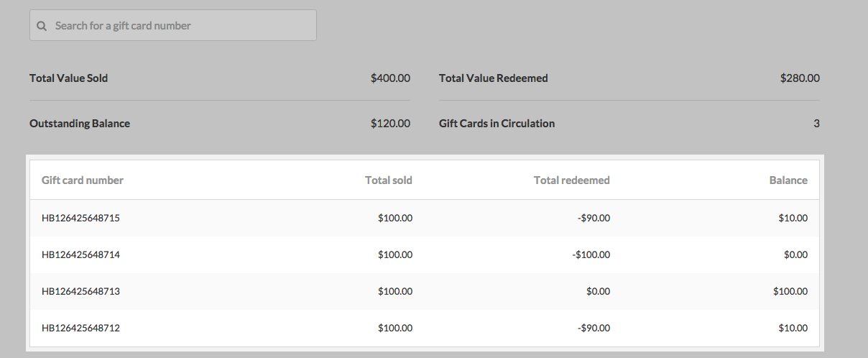Click the $400.00 Total Value Sold amount
Viewport: 868px width, 358px height.
[390, 78]
